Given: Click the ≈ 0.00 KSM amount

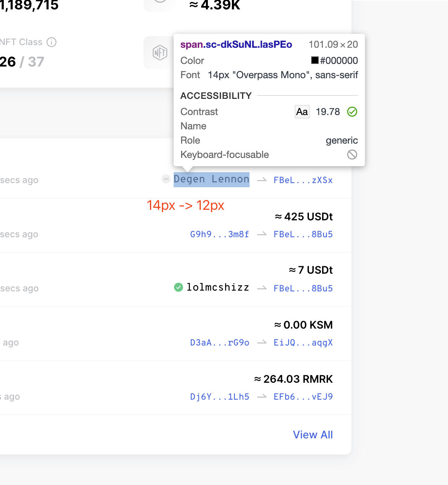Looking at the screenshot, I should point(304,325).
